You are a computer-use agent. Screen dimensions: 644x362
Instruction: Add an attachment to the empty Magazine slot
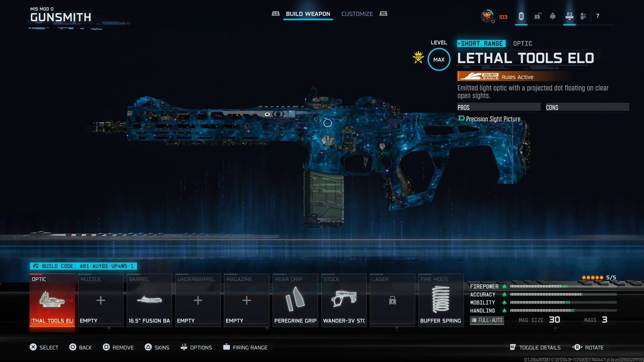[246, 300]
